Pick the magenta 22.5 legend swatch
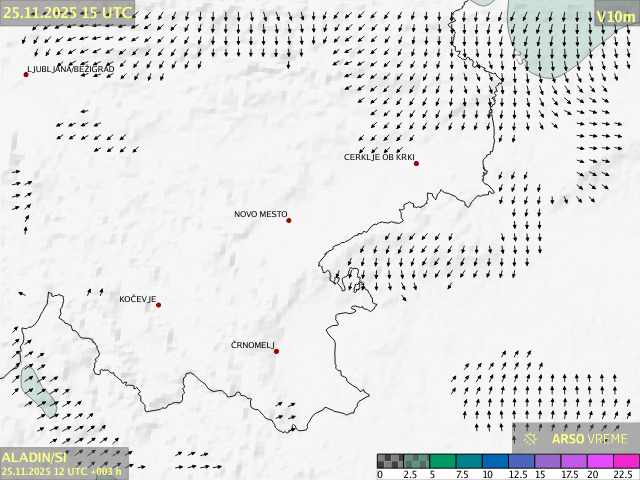Viewport: 640px width, 480px height. point(625,461)
